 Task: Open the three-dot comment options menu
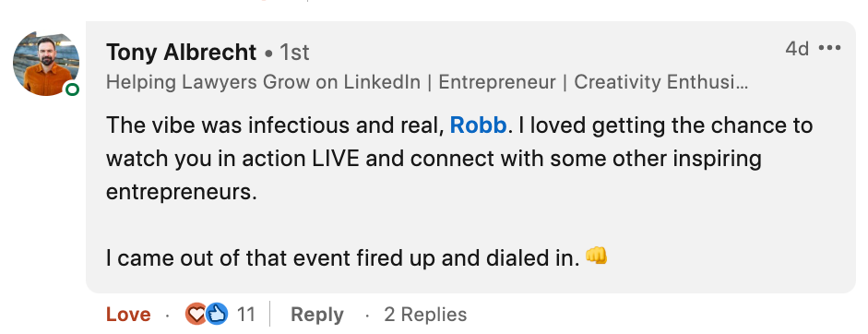(x=830, y=48)
